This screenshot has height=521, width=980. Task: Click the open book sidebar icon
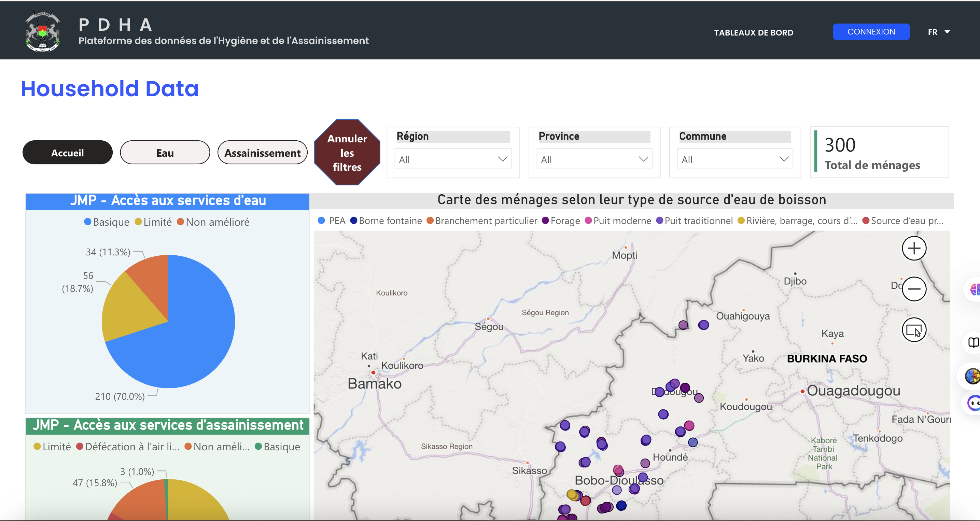[974, 343]
